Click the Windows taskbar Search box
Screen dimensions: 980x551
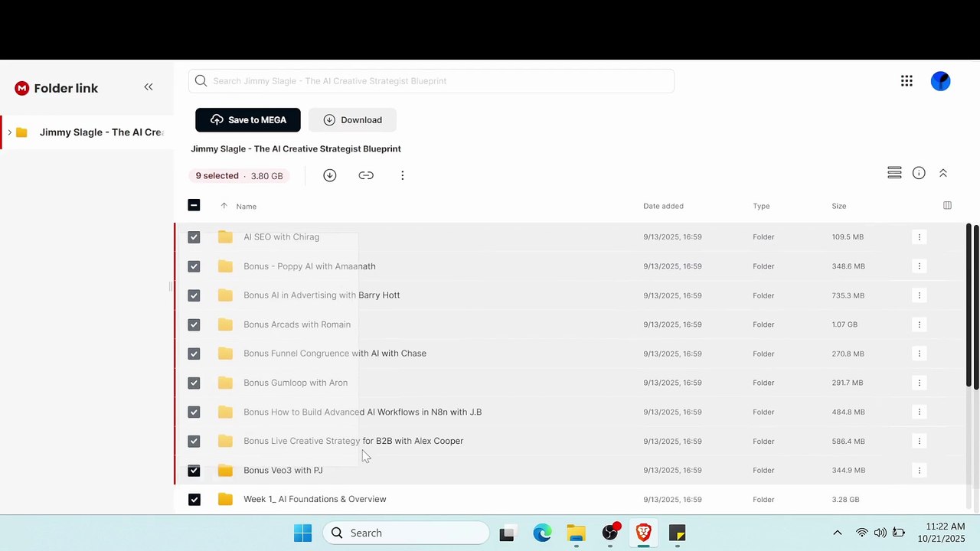(406, 533)
